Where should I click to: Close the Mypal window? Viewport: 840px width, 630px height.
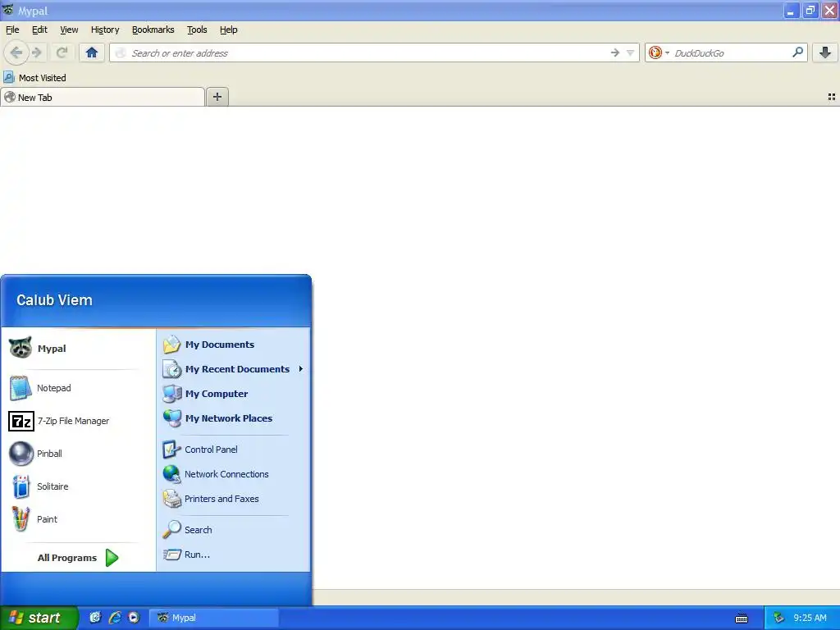[830, 10]
